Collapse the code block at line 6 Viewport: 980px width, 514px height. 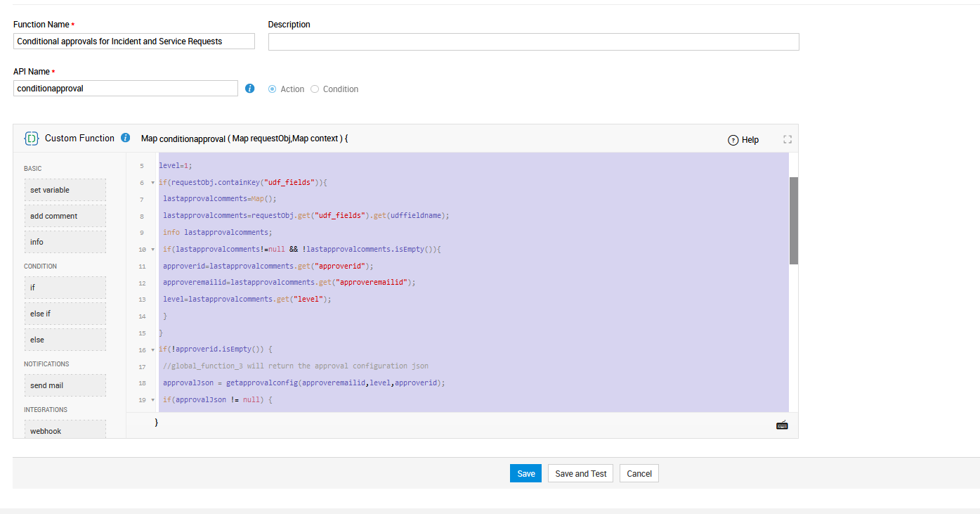pyautogui.click(x=153, y=183)
